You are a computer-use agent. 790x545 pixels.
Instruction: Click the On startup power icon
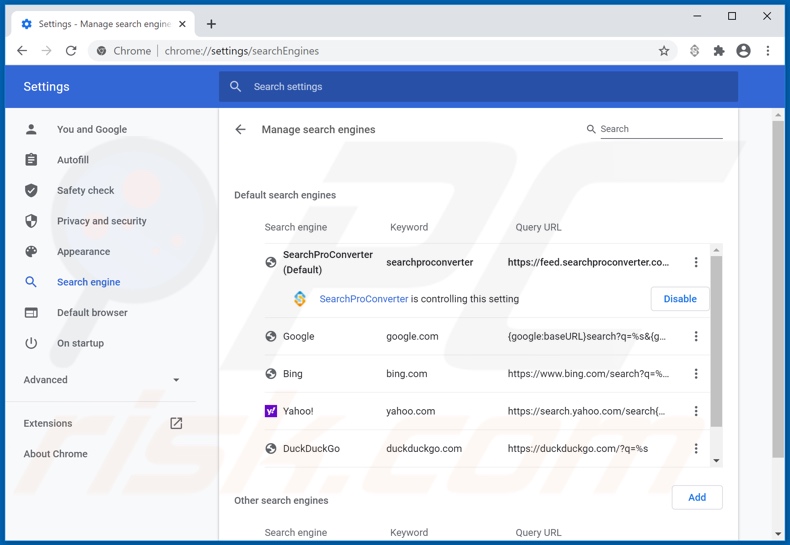click(x=31, y=343)
